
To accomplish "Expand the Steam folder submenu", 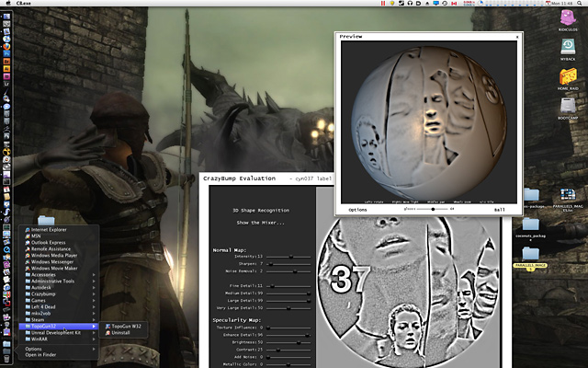I will tap(59, 319).
